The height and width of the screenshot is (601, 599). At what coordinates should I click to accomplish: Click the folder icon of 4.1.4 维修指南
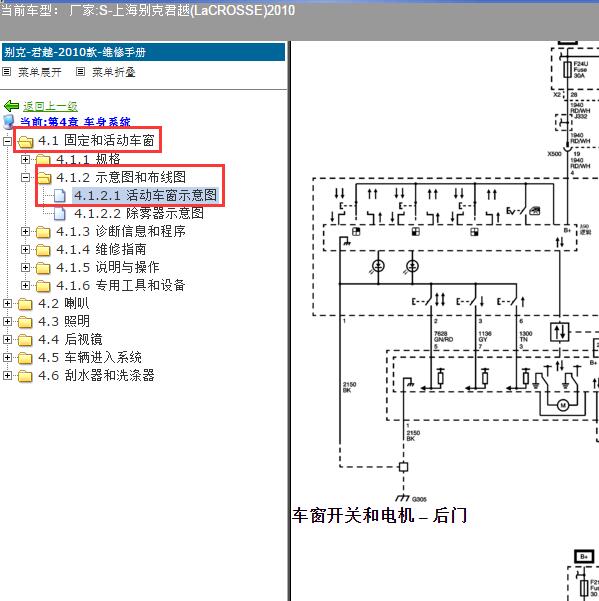43,250
